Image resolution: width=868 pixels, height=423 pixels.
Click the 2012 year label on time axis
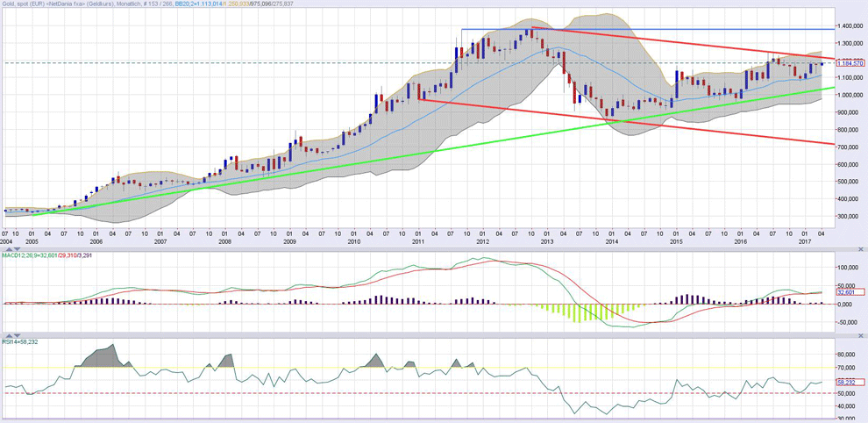482,240
